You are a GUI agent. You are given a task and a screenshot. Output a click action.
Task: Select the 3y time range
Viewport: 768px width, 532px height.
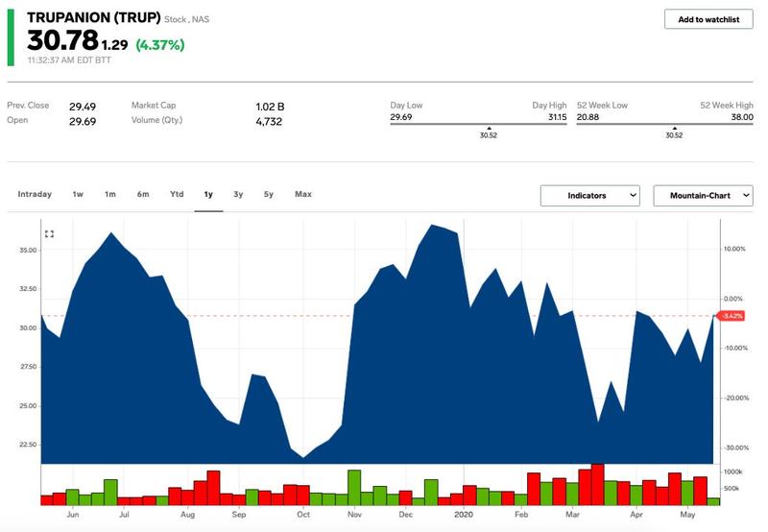238,194
